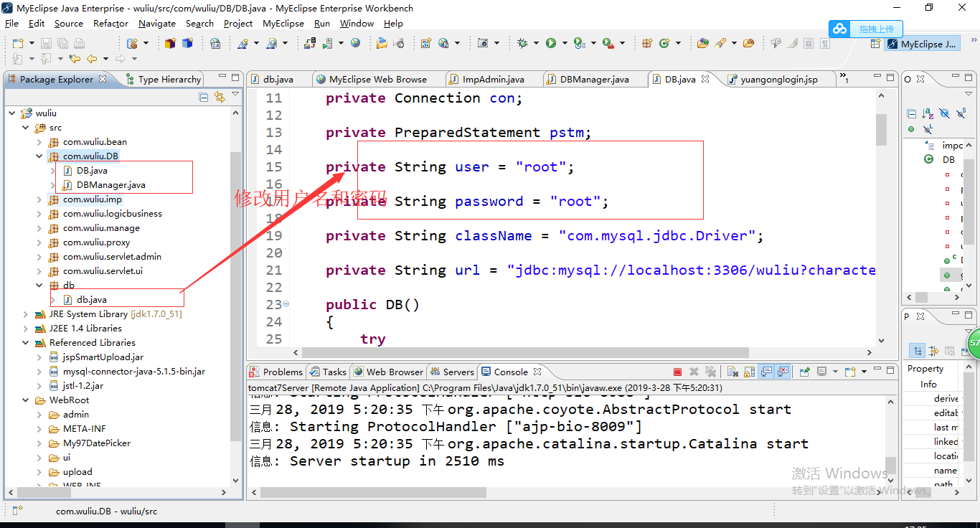The image size is (980, 528).
Task: Open the Problems view tab
Action: 276,372
